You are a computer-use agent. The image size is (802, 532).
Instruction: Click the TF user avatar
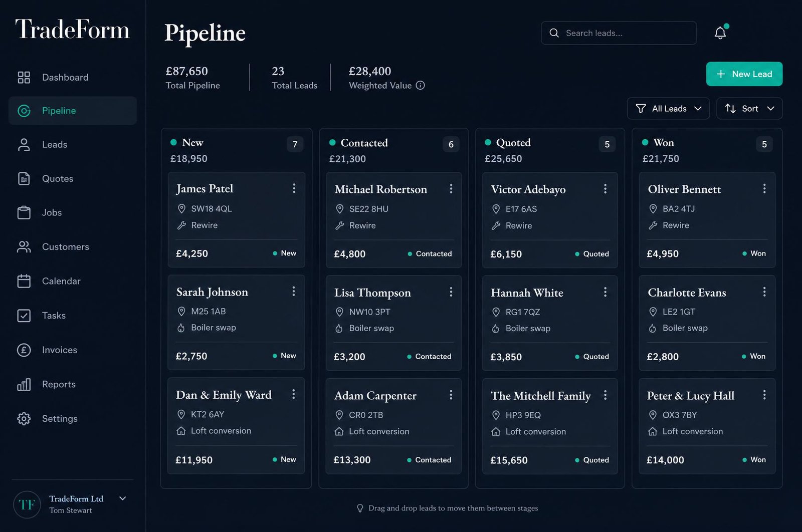click(27, 504)
